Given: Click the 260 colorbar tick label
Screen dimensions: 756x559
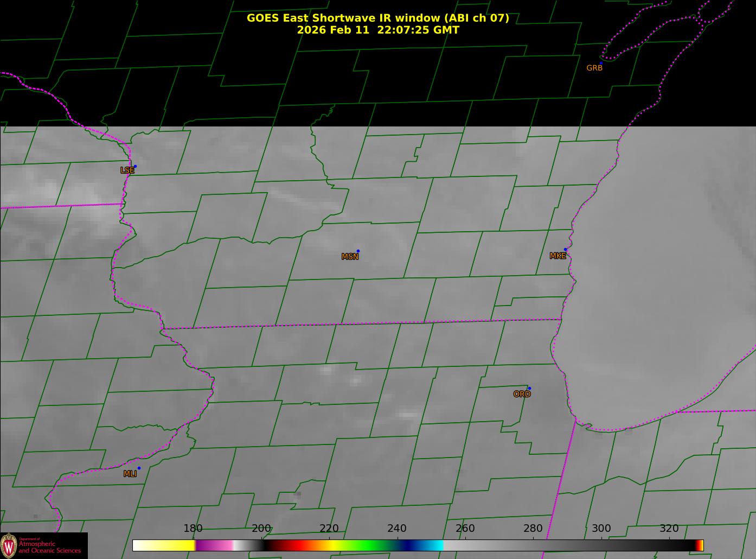Looking at the screenshot, I should (465, 529).
